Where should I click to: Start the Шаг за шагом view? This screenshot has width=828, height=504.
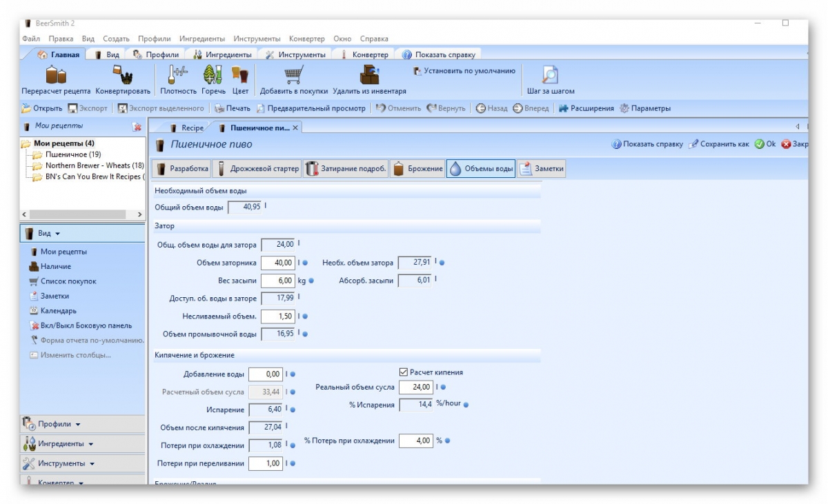coord(551,79)
